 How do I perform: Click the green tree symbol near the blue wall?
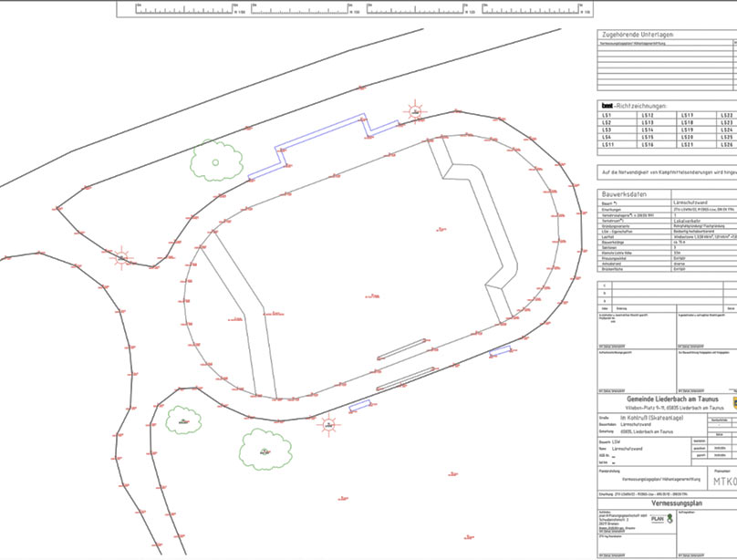215,161
